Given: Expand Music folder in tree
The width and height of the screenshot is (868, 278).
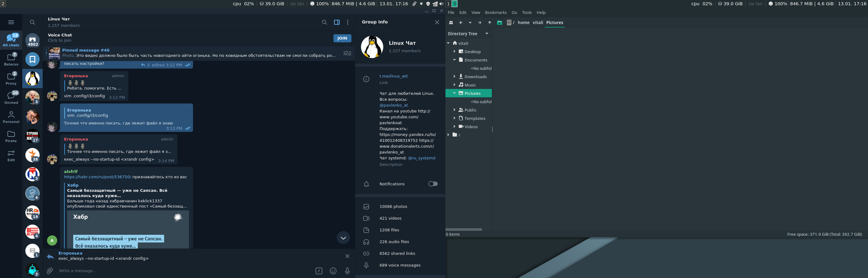Looking at the screenshot, I should click(454, 85).
